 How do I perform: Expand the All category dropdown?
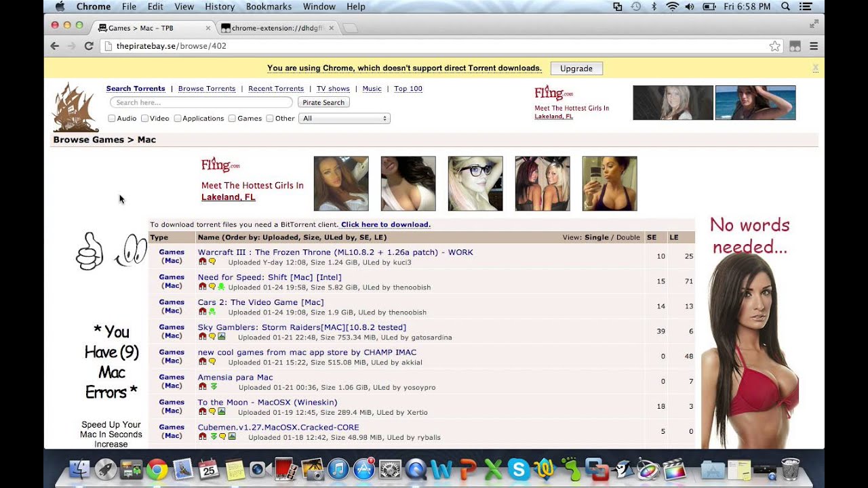point(345,118)
